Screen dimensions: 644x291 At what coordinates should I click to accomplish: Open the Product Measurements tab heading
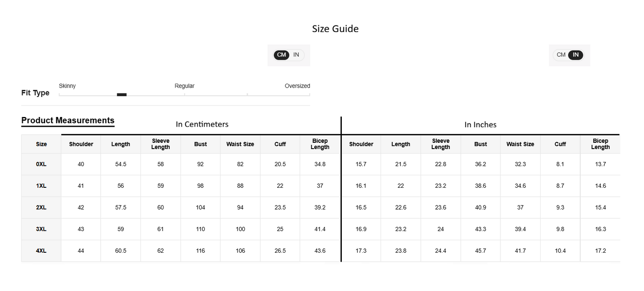(x=68, y=121)
